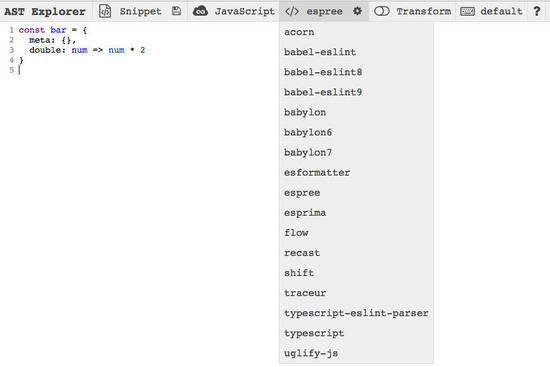This screenshot has height=367, width=550.
Task: Click the code brackets icon beside espree
Action: (x=292, y=11)
